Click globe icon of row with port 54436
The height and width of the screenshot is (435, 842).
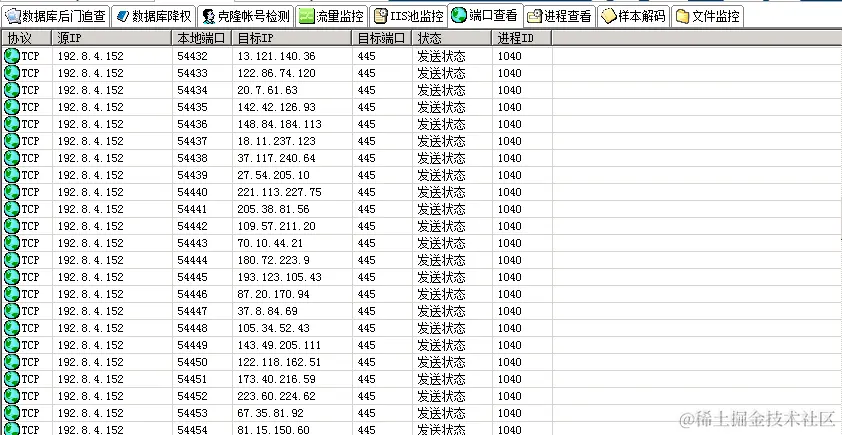(x=11, y=124)
